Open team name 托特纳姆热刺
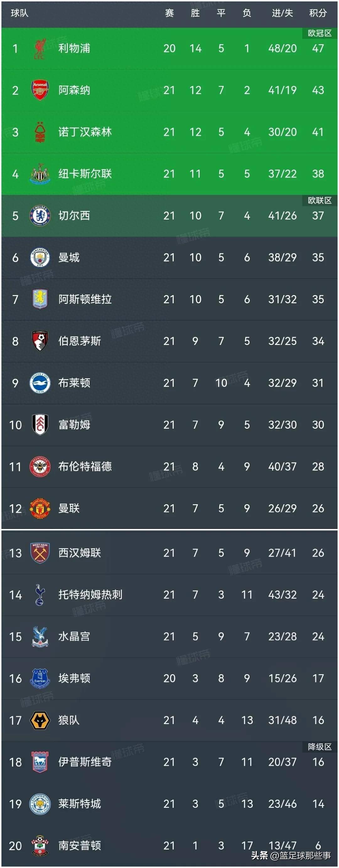Screen dimensions: 339x868 [90, 595]
